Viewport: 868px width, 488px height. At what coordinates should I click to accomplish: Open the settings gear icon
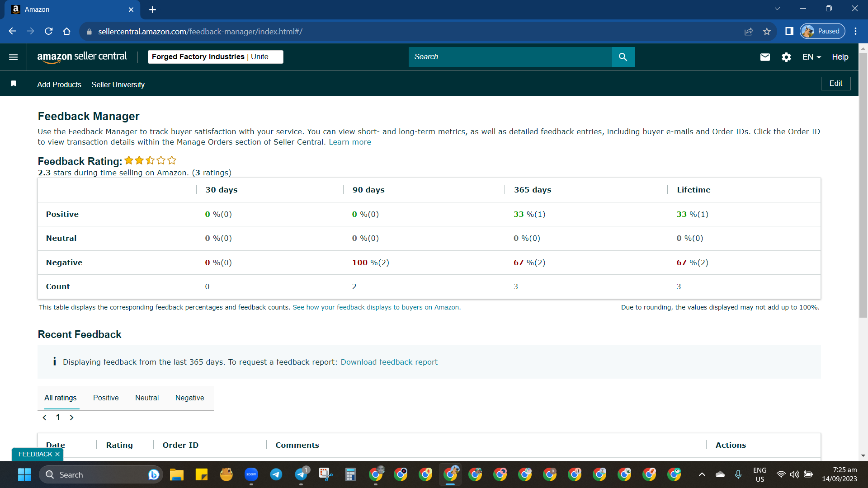tap(786, 57)
